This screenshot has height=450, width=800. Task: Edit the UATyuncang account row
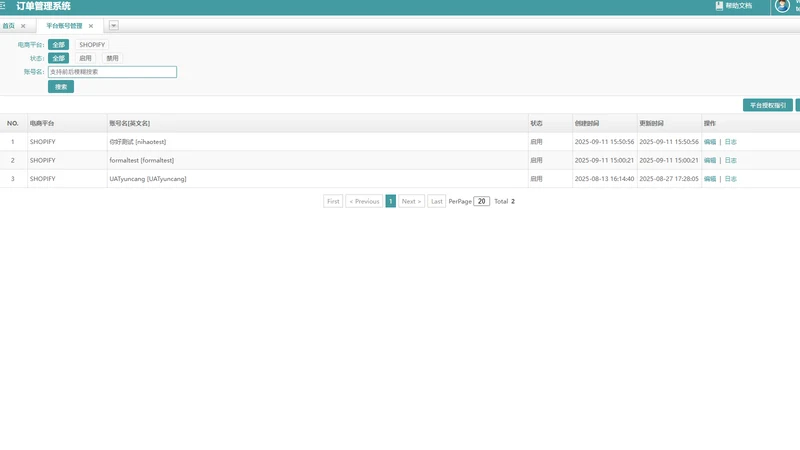[x=710, y=179]
